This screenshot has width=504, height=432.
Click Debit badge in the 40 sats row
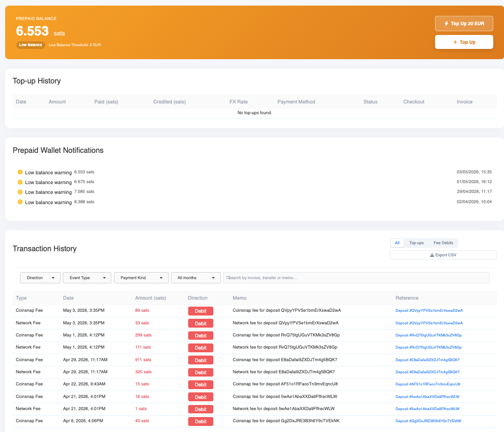click(201, 421)
